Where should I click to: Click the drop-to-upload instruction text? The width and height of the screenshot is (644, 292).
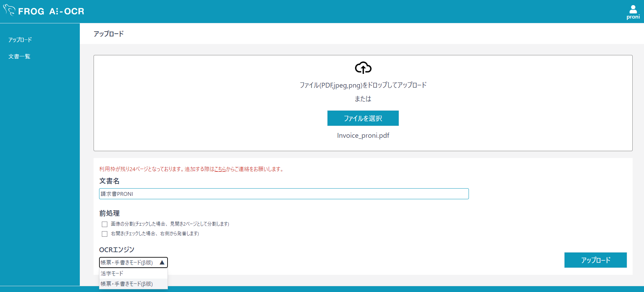[363, 85]
